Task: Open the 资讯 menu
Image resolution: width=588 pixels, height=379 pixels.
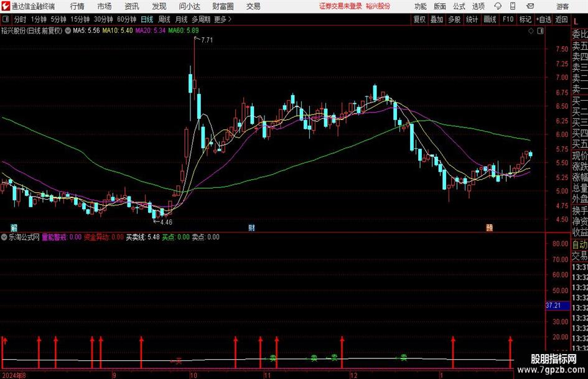Action: 132,6
